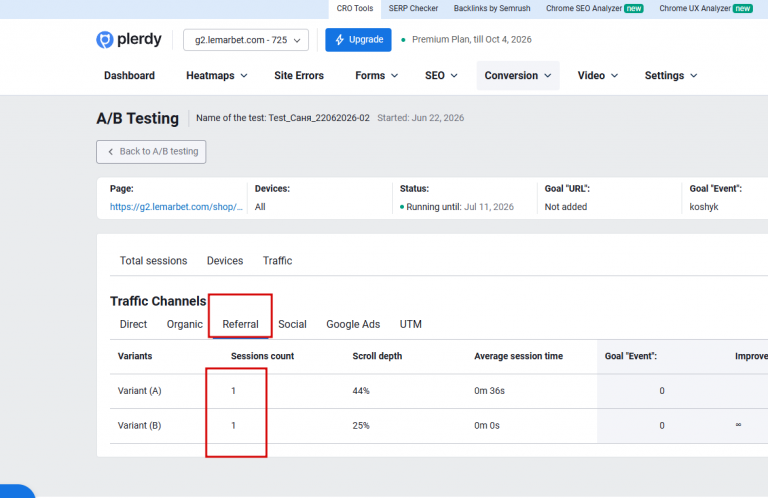The height and width of the screenshot is (498, 768).
Task: Click the Variant (B) row label
Action: click(x=140, y=426)
